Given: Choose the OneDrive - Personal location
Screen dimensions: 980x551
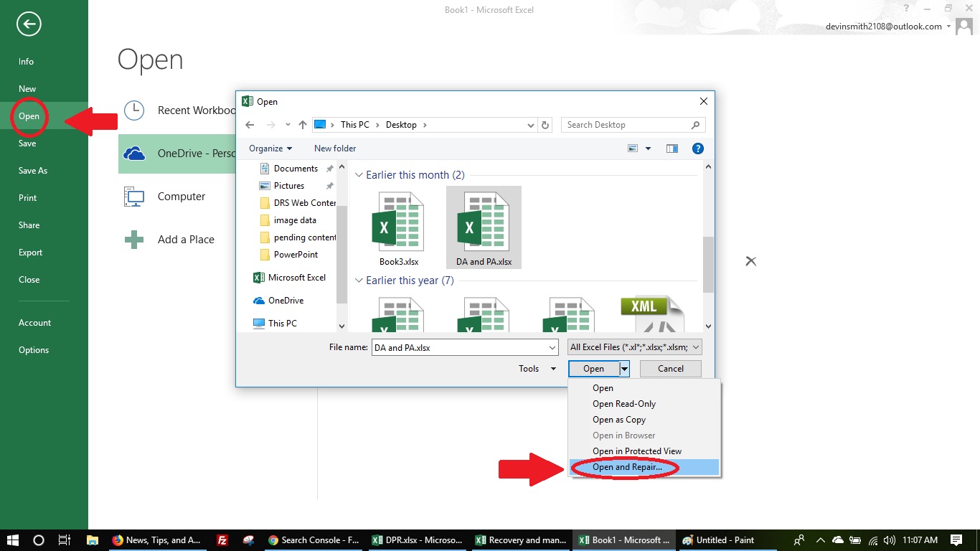Looking at the screenshot, I should (177, 154).
